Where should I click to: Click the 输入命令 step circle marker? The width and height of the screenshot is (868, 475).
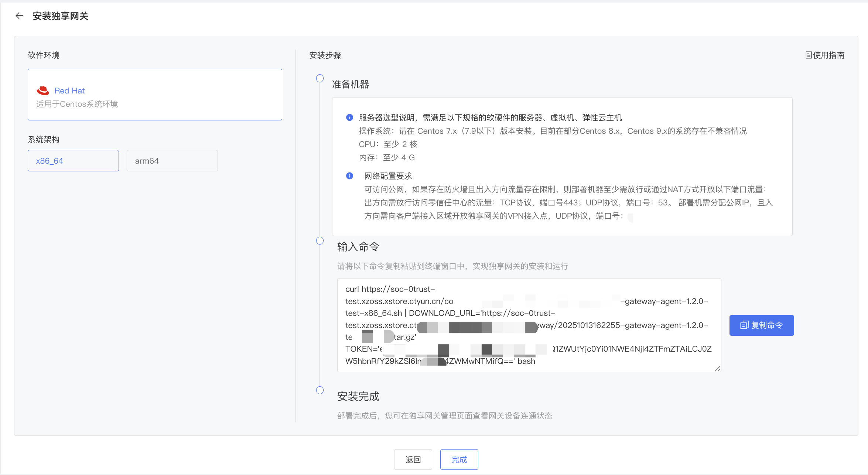point(320,241)
